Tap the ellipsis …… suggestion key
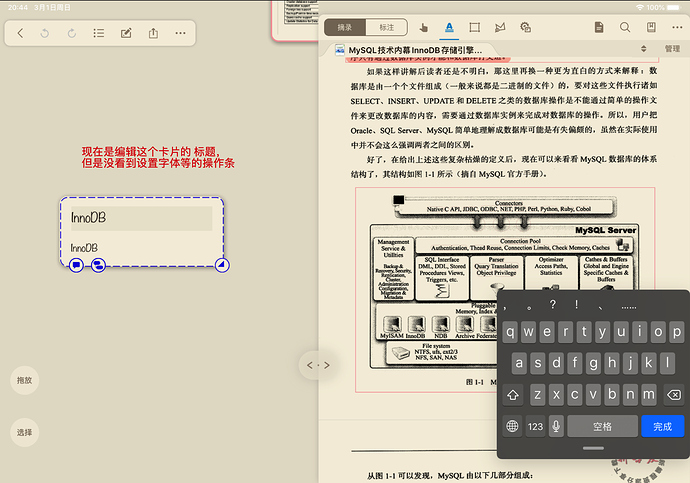The width and height of the screenshot is (690, 483). click(629, 307)
